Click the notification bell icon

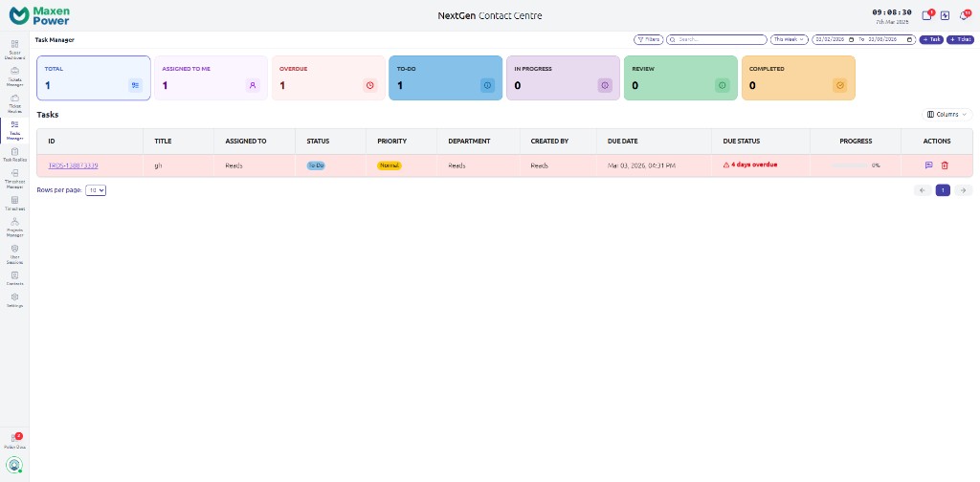(x=963, y=15)
